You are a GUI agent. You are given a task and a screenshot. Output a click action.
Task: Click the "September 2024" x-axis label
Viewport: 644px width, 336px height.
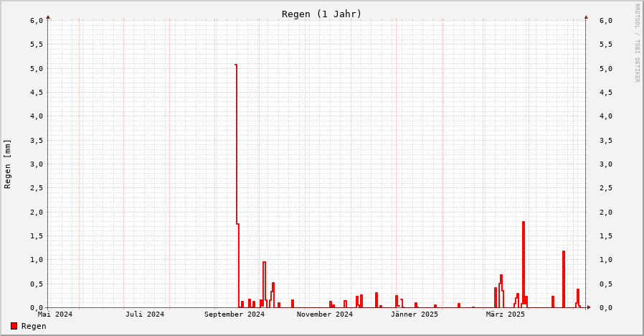pyautogui.click(x=235, y=314)
